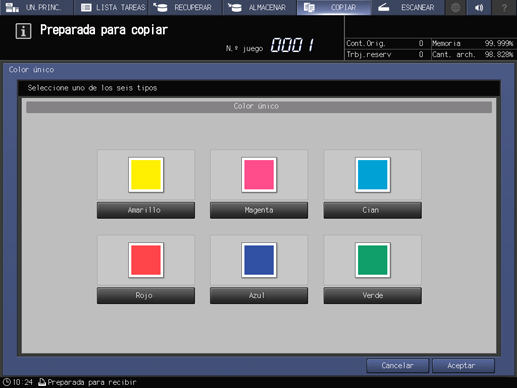517x388 pixels.
Task: Open the RECUPERAR tab
Action: tap(186, 7)
